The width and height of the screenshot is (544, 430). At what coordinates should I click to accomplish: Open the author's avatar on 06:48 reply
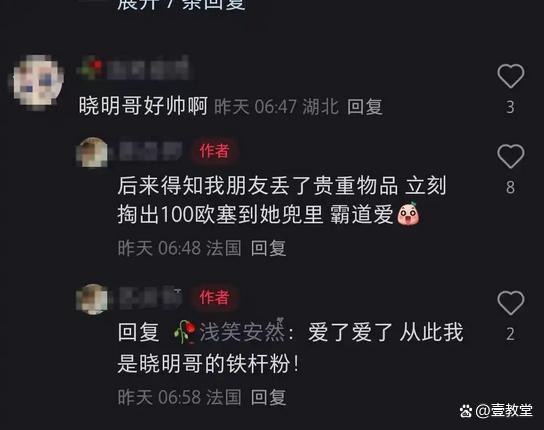(x=92, y=152)
